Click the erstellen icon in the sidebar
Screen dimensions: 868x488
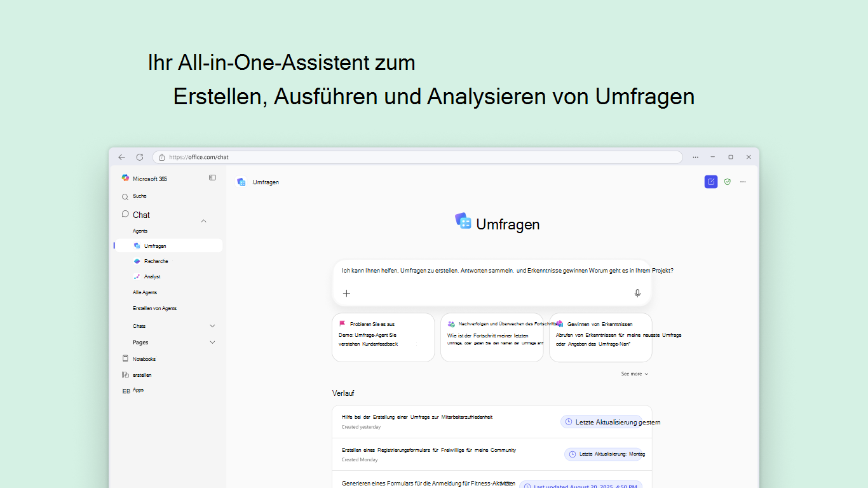pos(125,375)
